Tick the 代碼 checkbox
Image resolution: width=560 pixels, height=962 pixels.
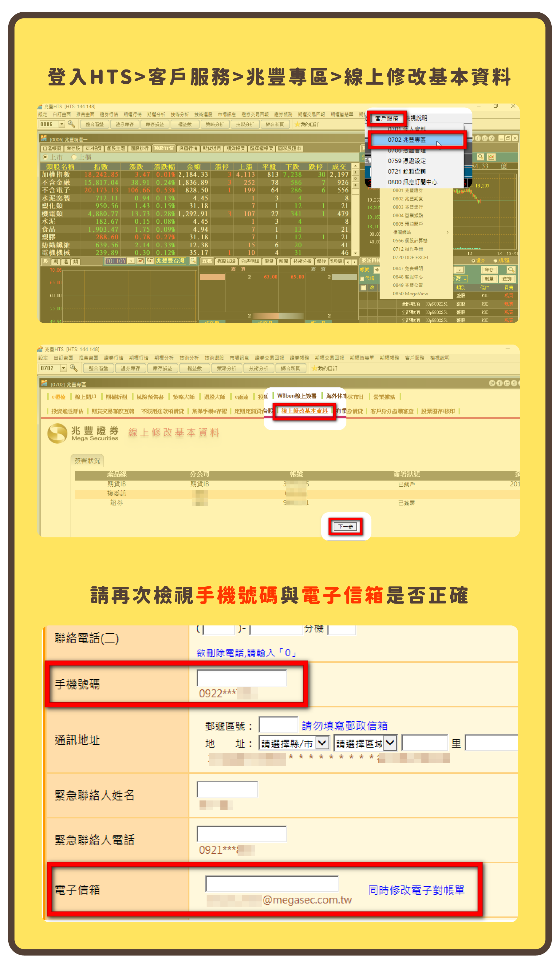point(362,279)
